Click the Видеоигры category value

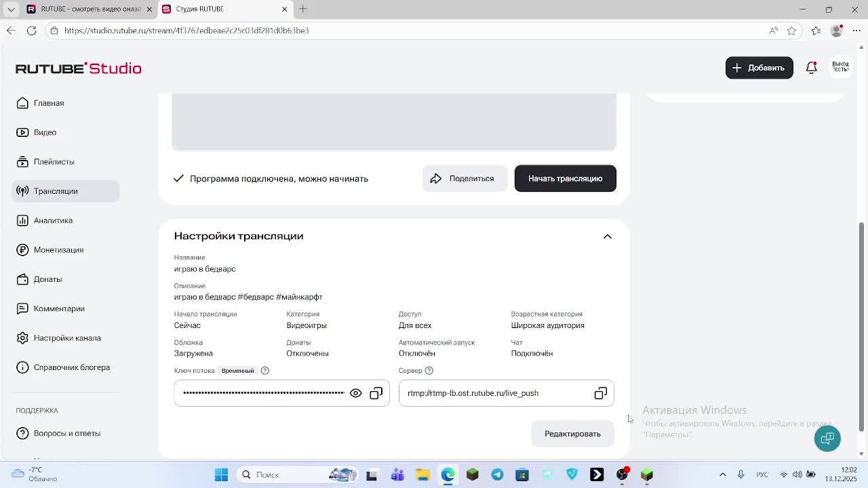tap(307, 325)
